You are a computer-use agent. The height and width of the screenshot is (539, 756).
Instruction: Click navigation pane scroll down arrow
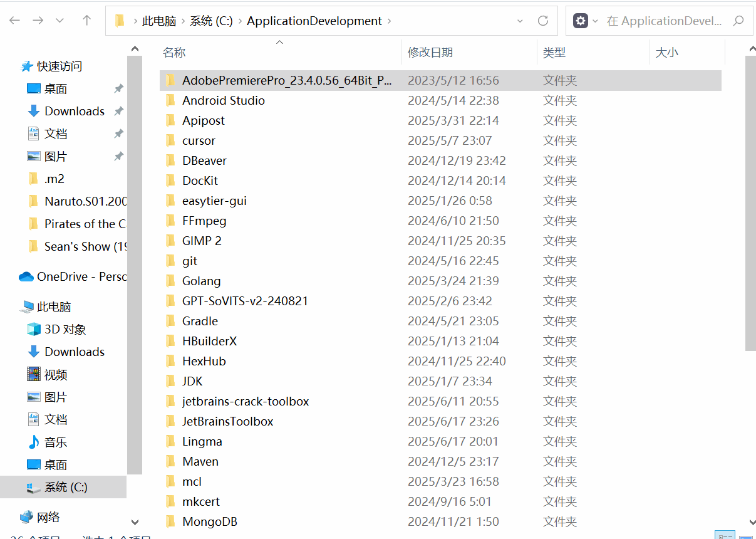tap(134, 521)
